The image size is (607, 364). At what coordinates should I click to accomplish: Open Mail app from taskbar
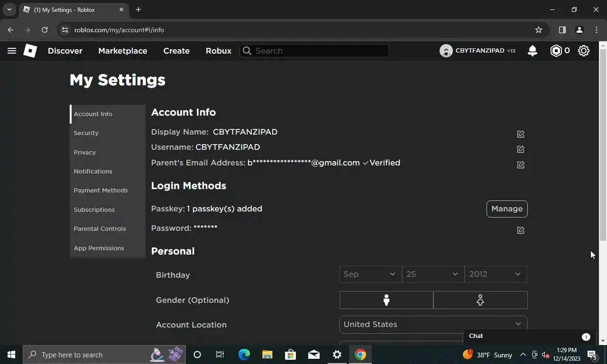(314, 355)
